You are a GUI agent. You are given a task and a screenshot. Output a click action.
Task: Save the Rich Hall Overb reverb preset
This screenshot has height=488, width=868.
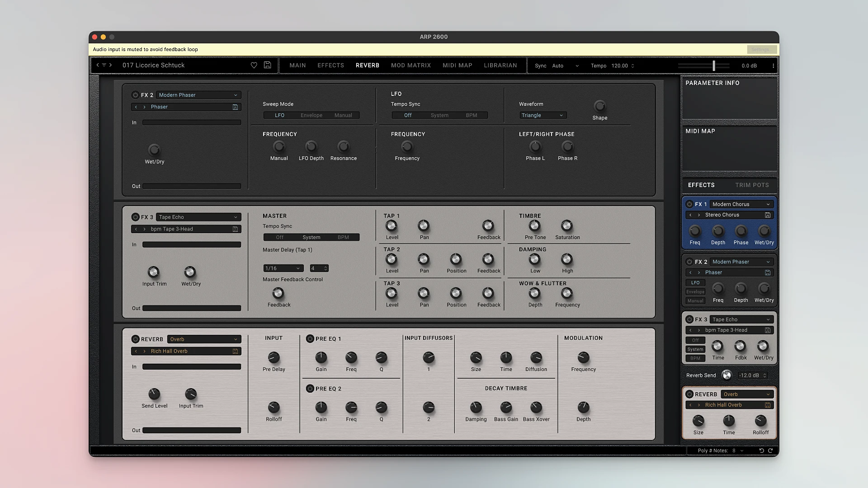coord(235,351)
